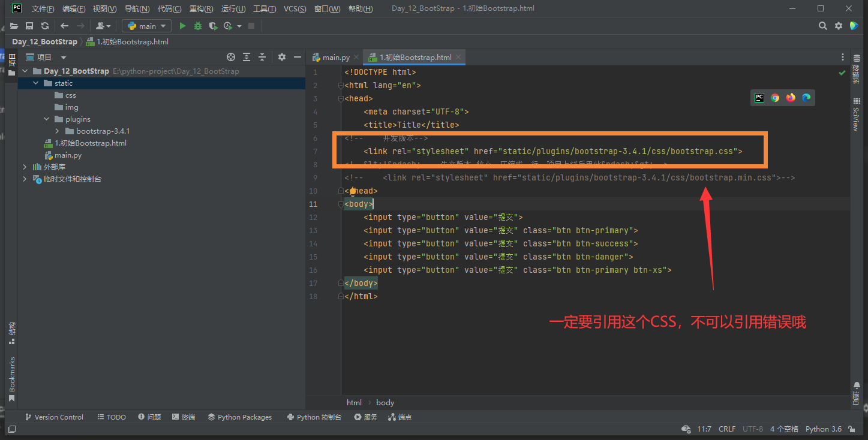Open the 终端 tool window

click(184, 417)
